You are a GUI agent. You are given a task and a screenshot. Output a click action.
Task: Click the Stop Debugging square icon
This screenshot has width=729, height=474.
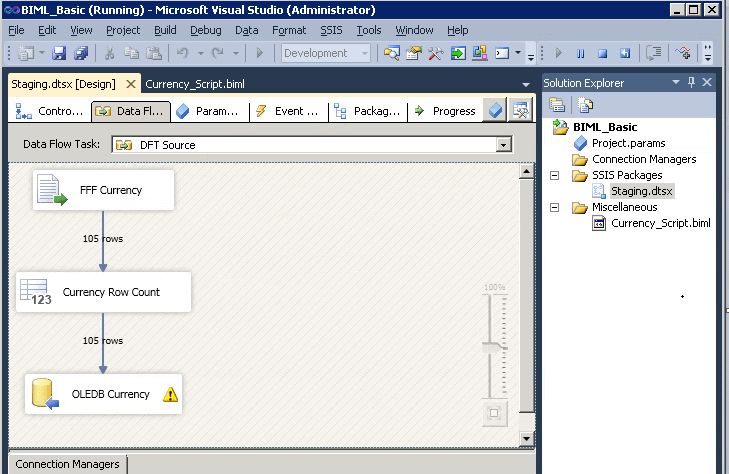[603, 53]
